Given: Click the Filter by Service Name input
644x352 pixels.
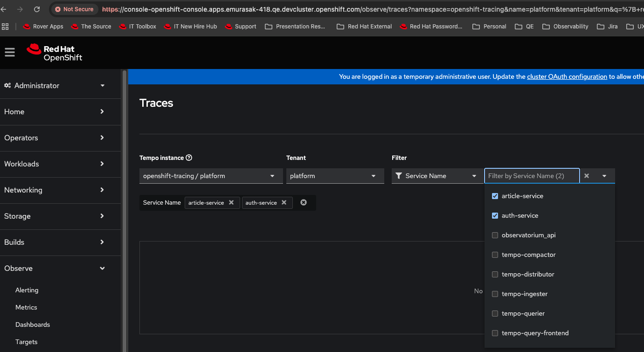Looking at the screenshot, I should [x=532, y=176].
